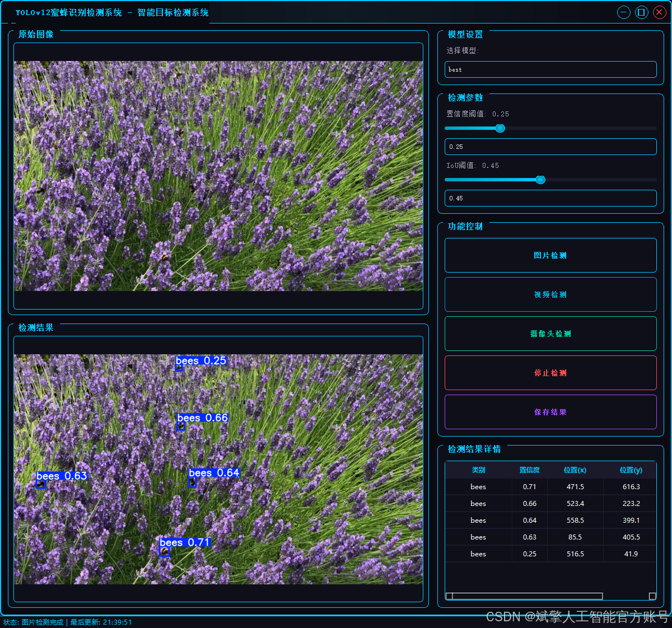Maximize the window with the square icon
The height and width of the screenshot is (628, 672).
coord(642,12)
